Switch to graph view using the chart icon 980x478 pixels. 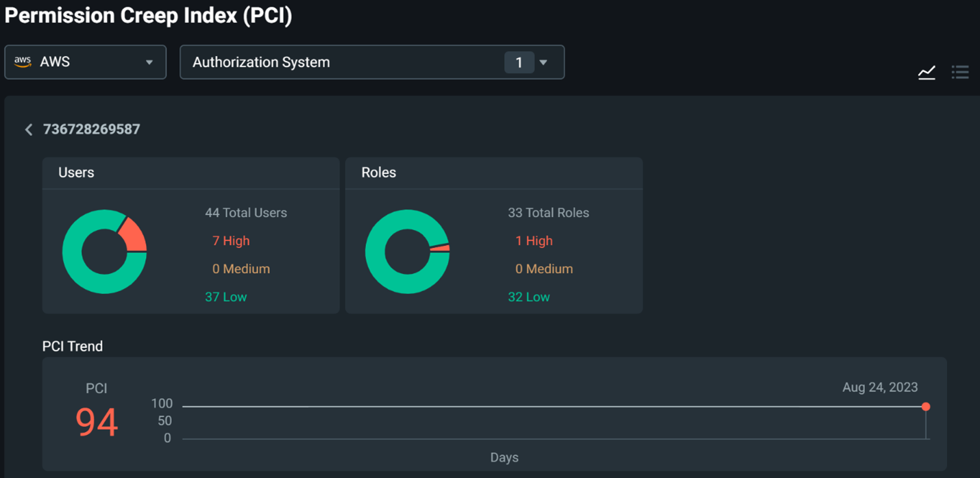point(927,72)
